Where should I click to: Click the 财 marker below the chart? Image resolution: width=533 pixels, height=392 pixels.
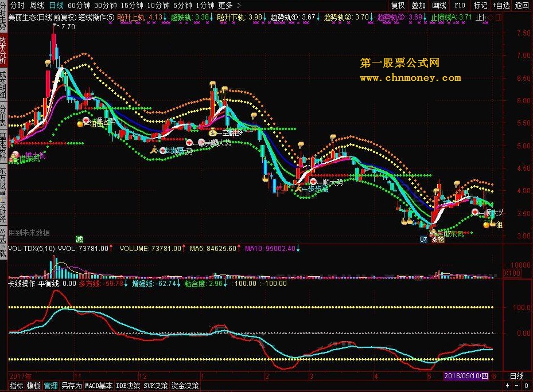(423, 239)
